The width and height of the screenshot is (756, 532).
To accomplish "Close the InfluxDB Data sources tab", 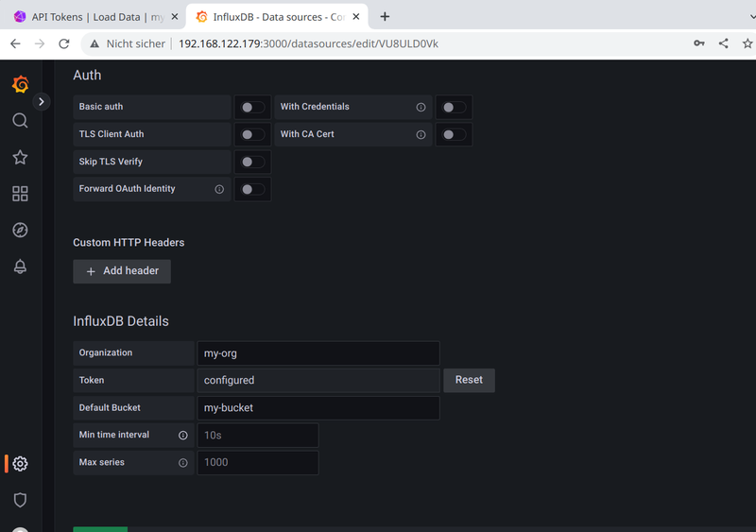I will 356,17.
